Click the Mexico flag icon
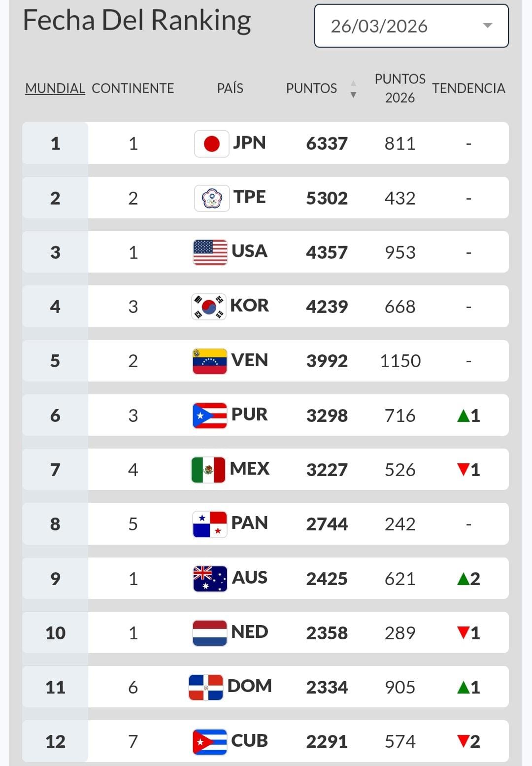The width and height of the screenshot is (532, 766). pyautogui.click(x=208, y=470)
